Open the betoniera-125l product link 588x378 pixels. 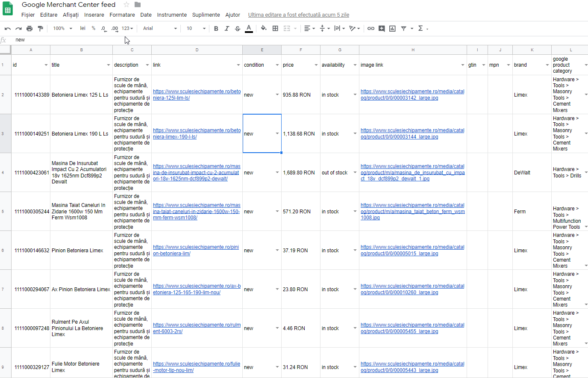197,95
